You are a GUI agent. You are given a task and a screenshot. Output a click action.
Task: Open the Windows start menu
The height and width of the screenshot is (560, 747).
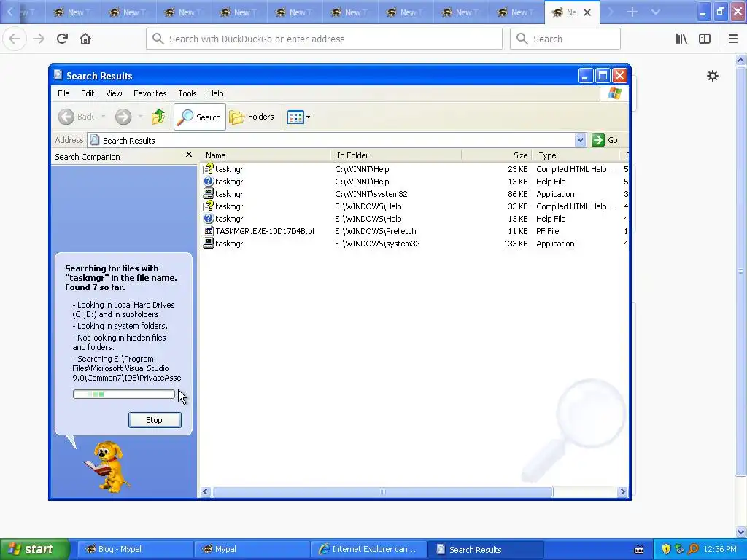point(35,549)
